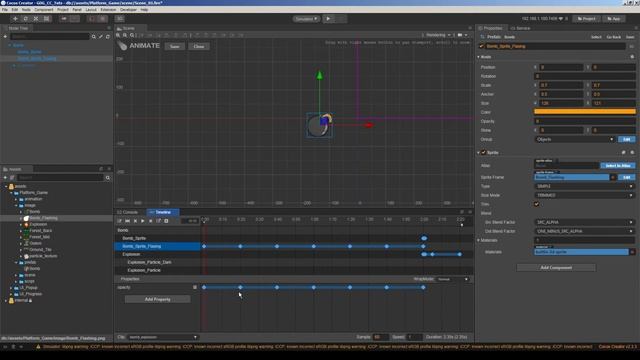Image resolution: width=640 pixels, height=360 pixels.
Task: Click the search icon in Assets panel
Action: [x=108, y=178]
